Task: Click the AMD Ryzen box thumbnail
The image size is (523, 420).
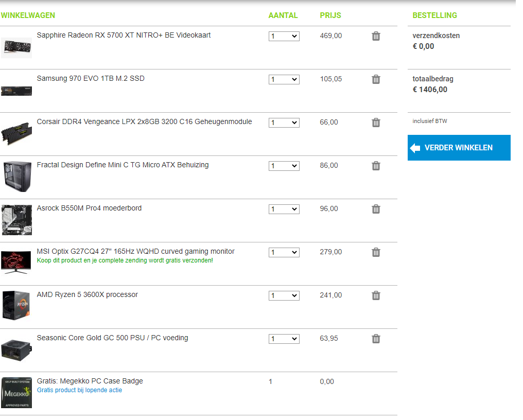Action: pyautogui.click(x=16, y=306)
